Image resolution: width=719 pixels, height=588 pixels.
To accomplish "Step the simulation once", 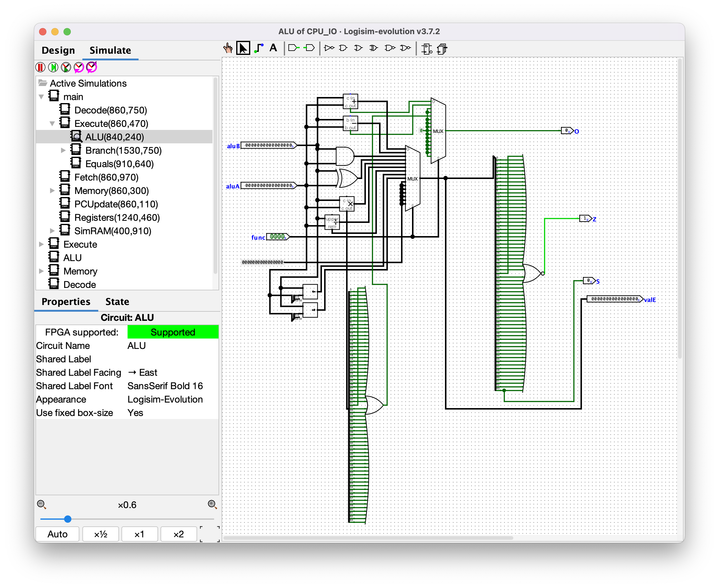I will click(53, 67).
